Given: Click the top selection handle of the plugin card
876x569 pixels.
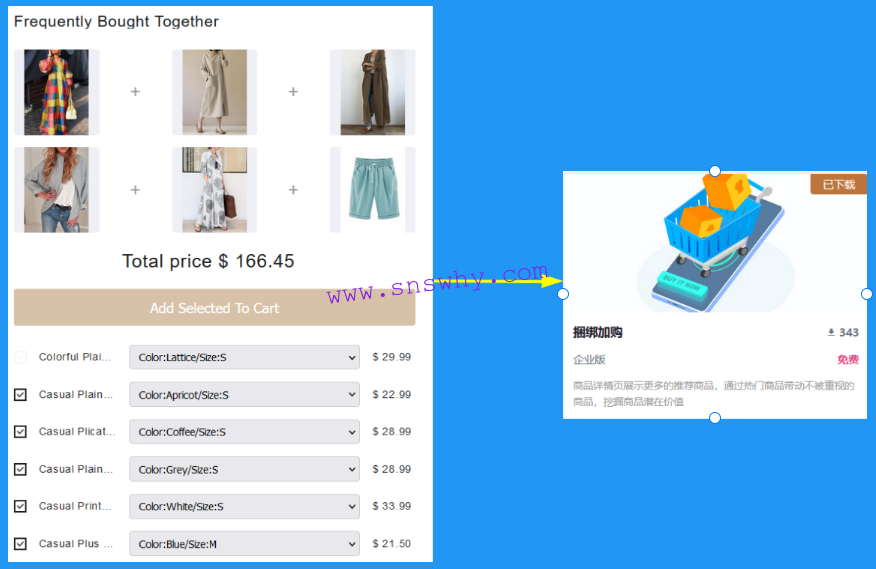Looking at the screenshot, I should (715, 171).
